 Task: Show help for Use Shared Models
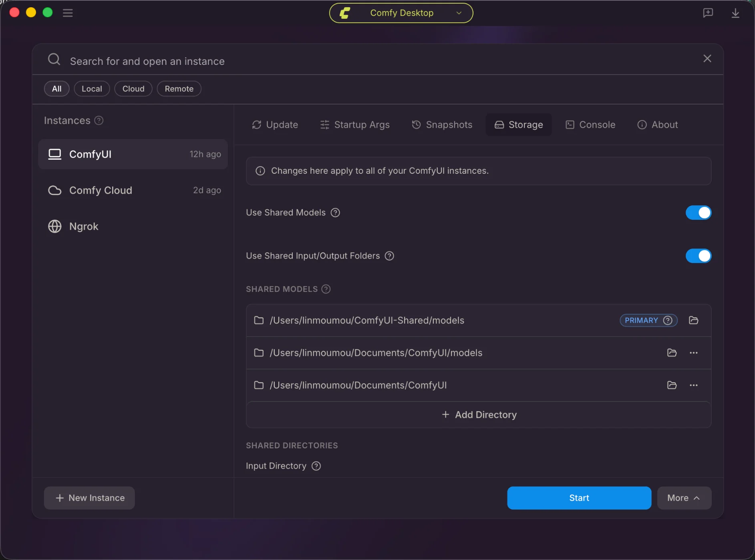click(335, 213)
